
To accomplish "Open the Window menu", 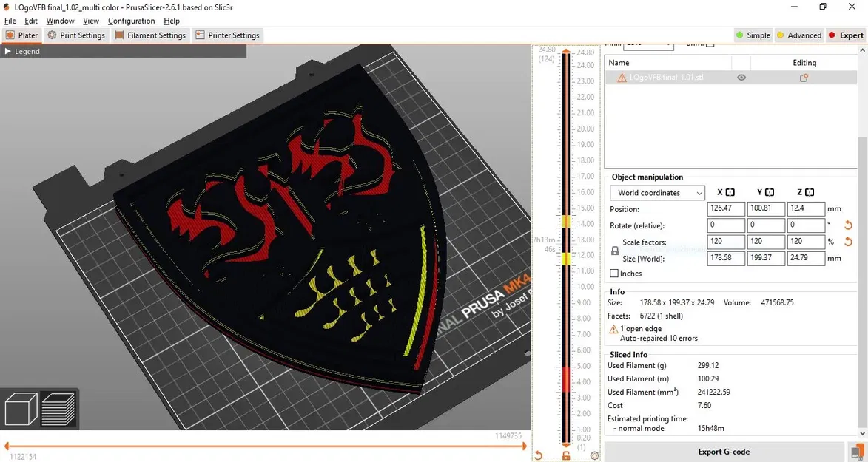I will coord(60,21).
